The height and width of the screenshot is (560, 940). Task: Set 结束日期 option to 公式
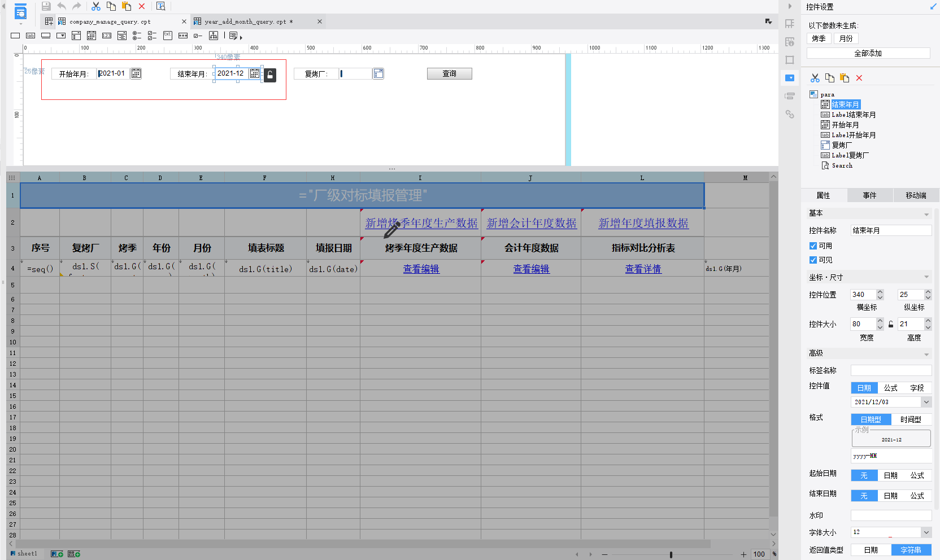pos(917,496)
